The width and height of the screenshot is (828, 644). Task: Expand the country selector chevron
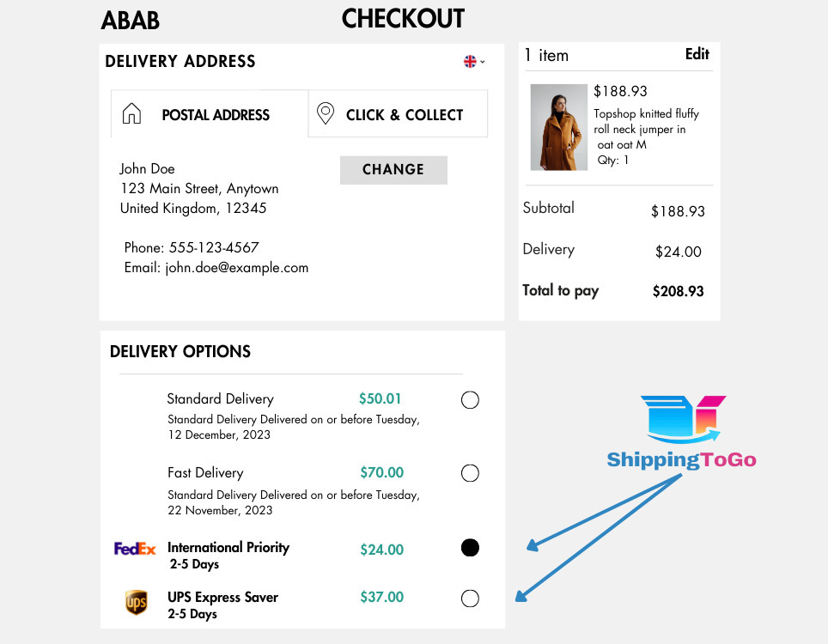(x=483, y=62)
